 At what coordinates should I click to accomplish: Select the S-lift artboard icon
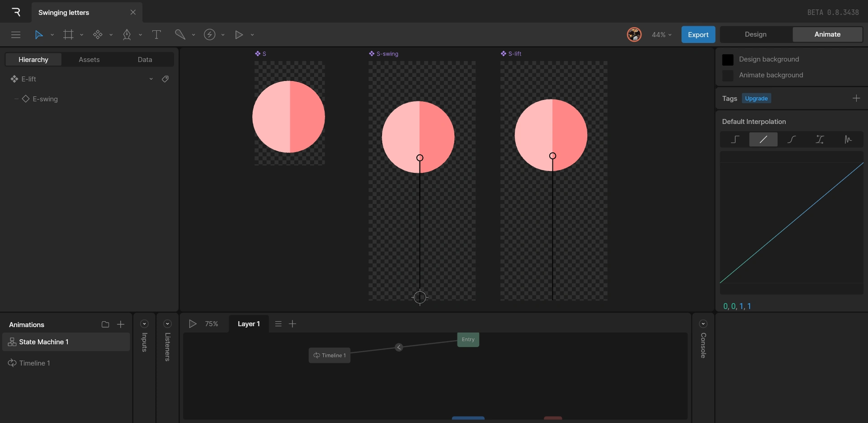pyautogui.click(x=504, y=54)
